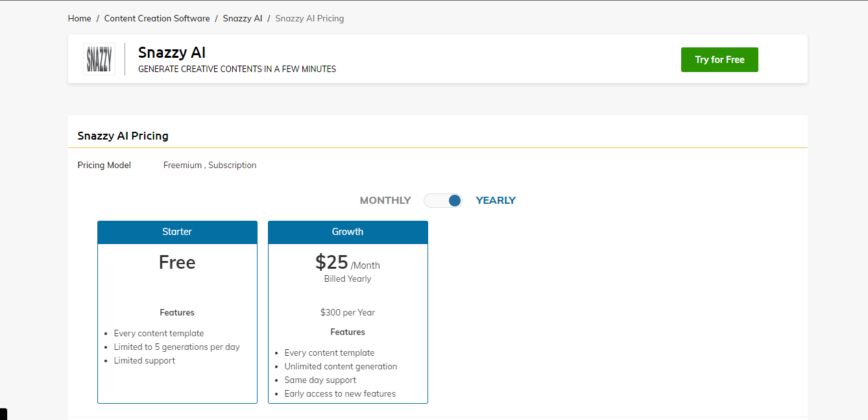The image size is (868, 420).
Task: Select the YEARLY billing label
Action: coord(496,201)
